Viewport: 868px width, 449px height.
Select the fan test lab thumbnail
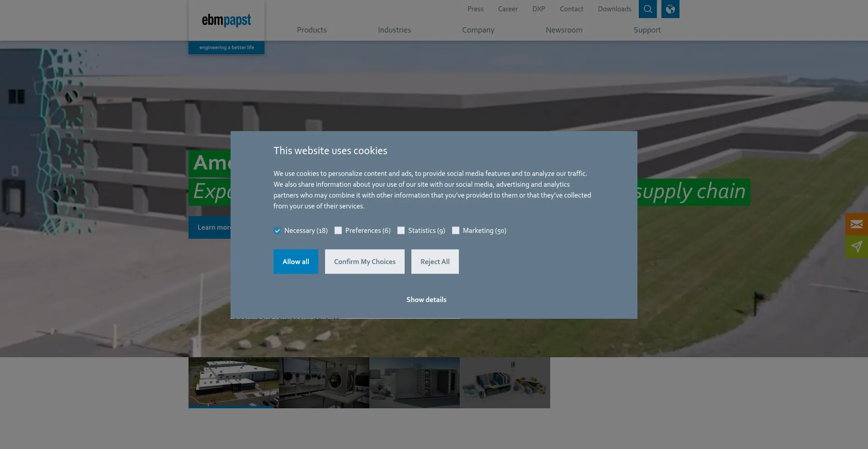[x=324, y=383]
